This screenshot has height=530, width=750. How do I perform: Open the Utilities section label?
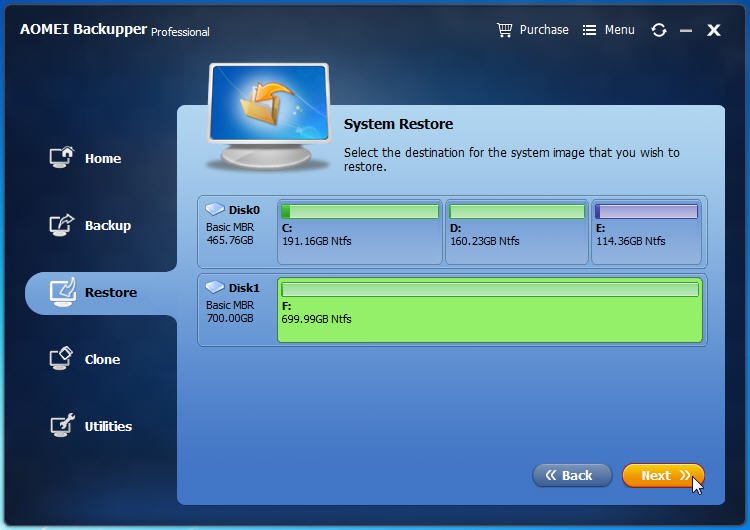coord(108,426)
